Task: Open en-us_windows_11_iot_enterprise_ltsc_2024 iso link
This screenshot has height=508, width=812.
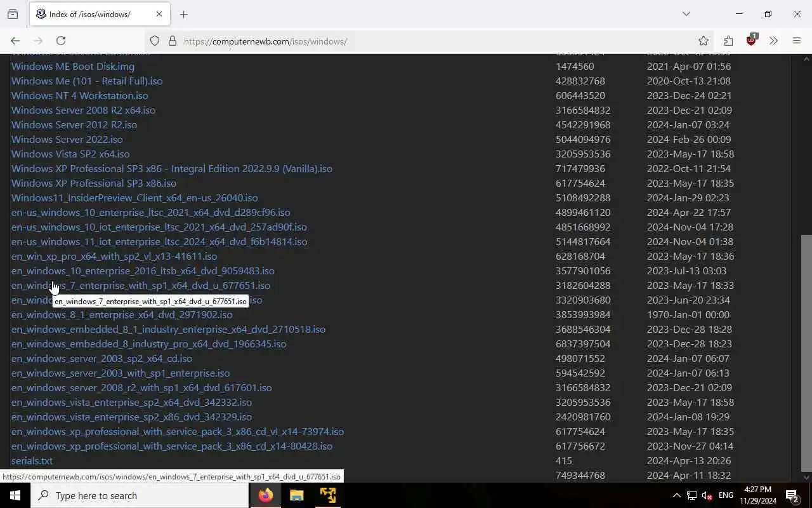Action: point(159,241)
